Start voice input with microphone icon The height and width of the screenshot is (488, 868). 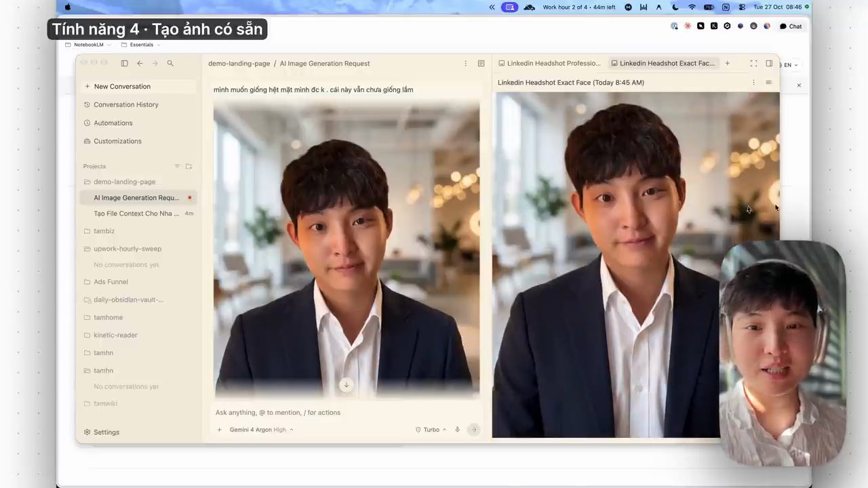pos(457,430)
